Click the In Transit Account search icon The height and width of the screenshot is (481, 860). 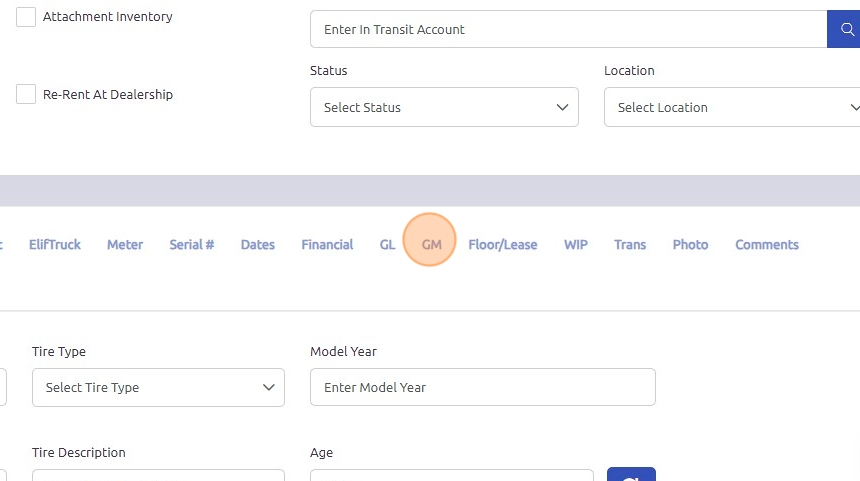843,29
